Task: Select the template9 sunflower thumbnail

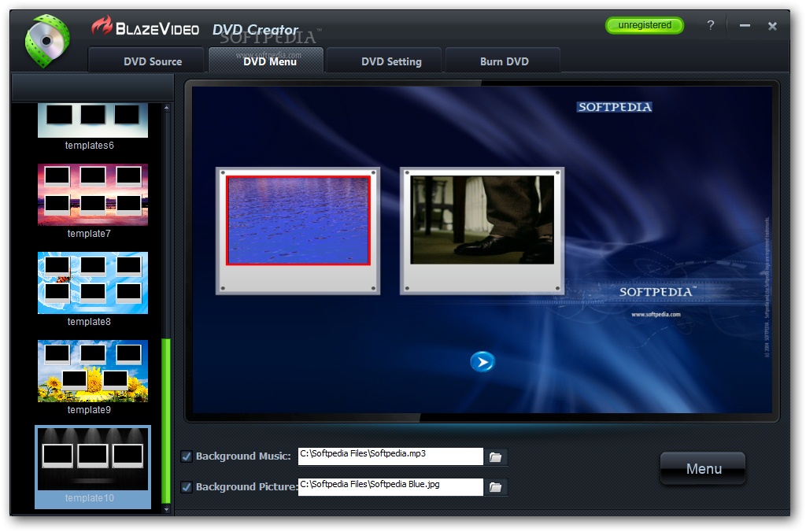Action: [93, 371]
